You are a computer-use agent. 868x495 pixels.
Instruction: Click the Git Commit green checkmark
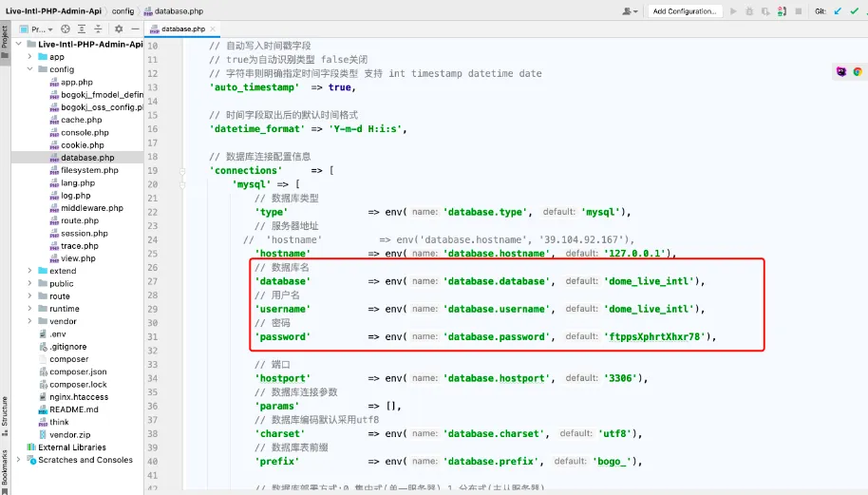[x=854, y=11]
